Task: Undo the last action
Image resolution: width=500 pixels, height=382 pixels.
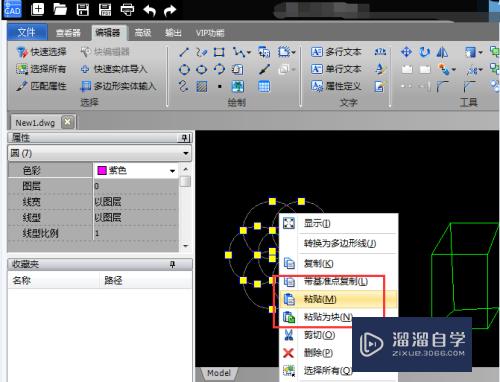Action: 150,10
